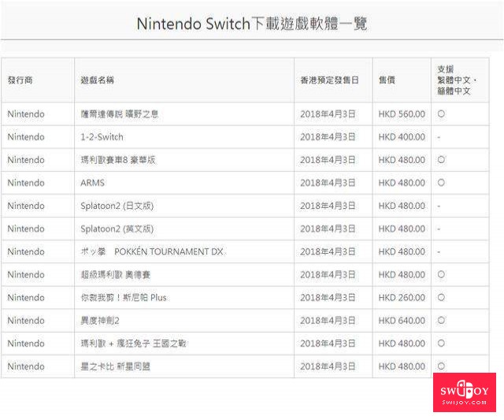Click Splatoon2 (日文版) game name
Image resolution: width=504 pixels, height=420 pixels.
click(117, 206)
